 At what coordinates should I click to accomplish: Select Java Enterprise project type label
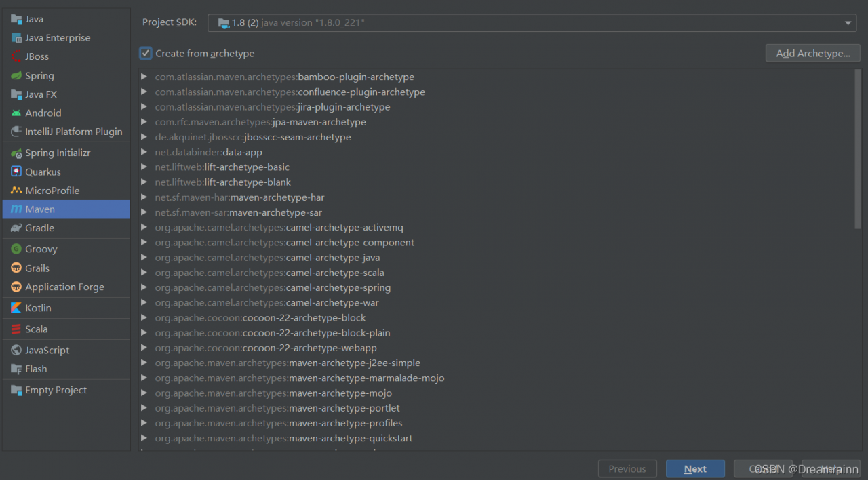click(x=58, y=38)
